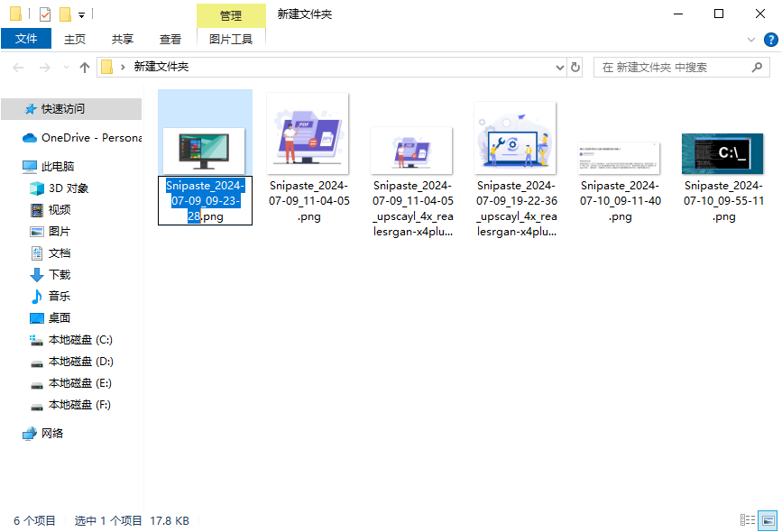Screen dimensions: 782x532
Task: Switch to details view in status bar
Action: click(x=748, y=520)
